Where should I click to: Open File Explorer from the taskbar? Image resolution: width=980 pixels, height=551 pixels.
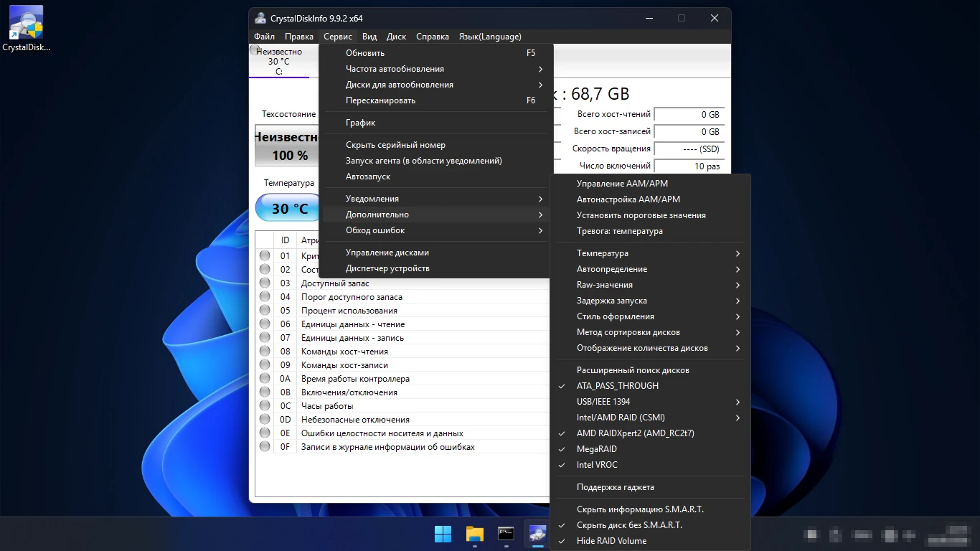(x=475, y=534)
